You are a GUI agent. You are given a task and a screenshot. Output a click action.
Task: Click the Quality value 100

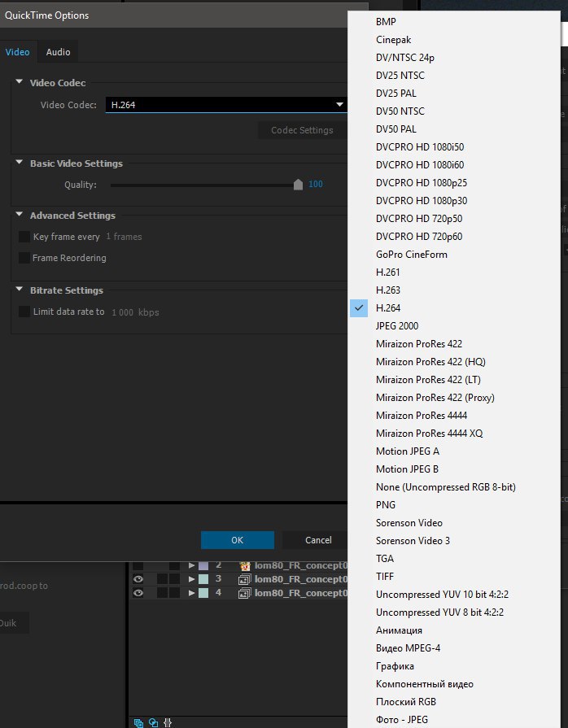tap(316, 185)
